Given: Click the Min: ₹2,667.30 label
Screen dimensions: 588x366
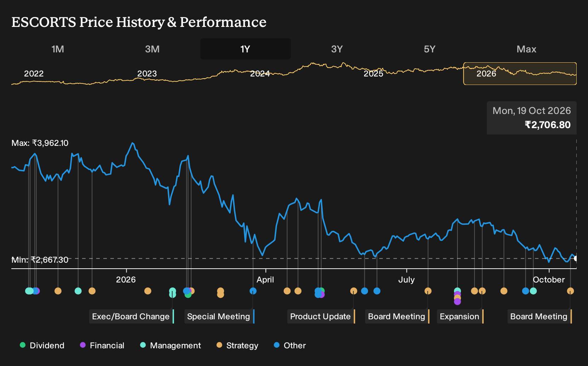Looking at the screenshot, I should 40,260.
